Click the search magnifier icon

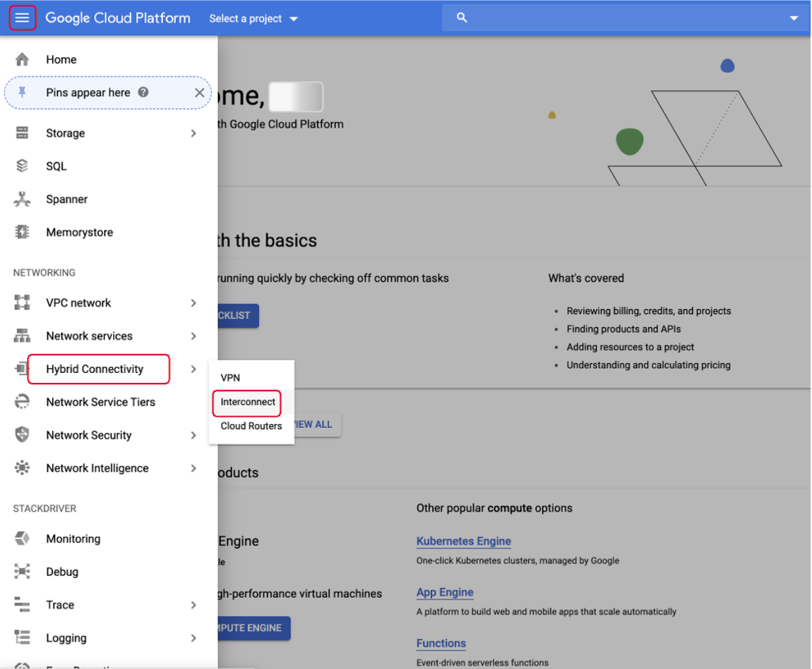(462, 18)
